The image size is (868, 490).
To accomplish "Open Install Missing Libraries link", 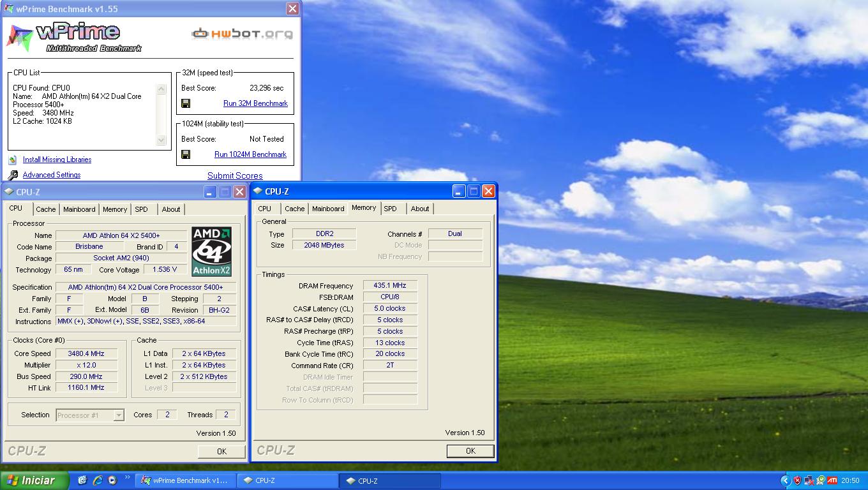I will coord(57,160).
